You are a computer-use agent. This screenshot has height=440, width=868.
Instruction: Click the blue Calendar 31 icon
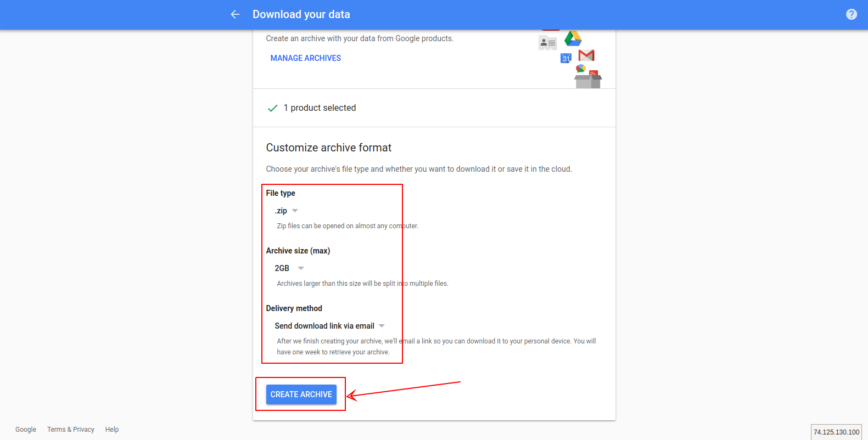(565, 58)
